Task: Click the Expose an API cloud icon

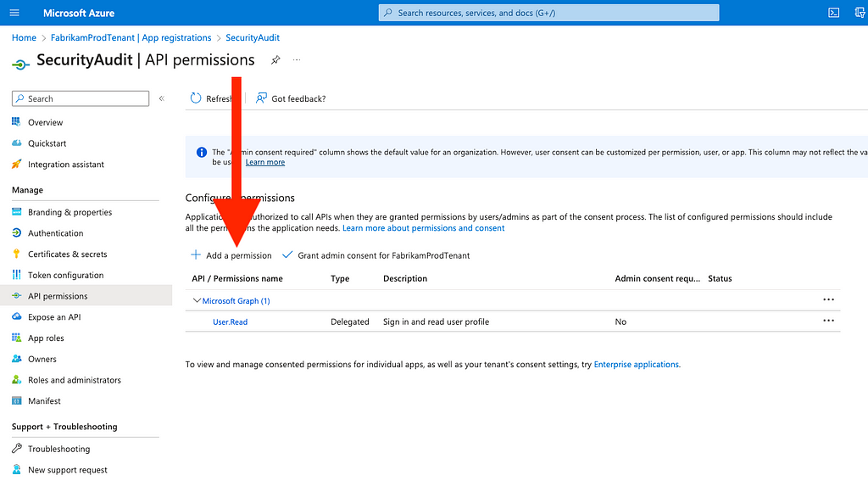Action: pos(16,316)
